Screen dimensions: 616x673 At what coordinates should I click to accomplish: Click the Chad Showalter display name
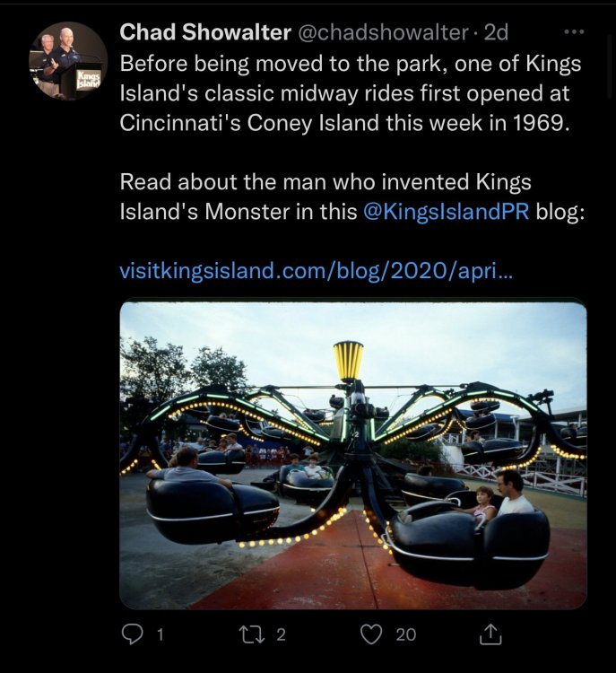(x=205, y=33)
